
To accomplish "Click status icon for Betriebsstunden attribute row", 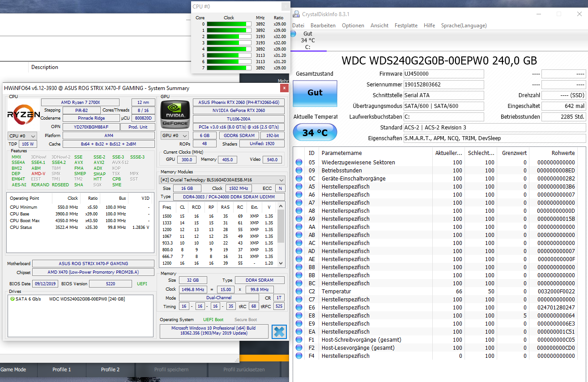I will point(299,170).
